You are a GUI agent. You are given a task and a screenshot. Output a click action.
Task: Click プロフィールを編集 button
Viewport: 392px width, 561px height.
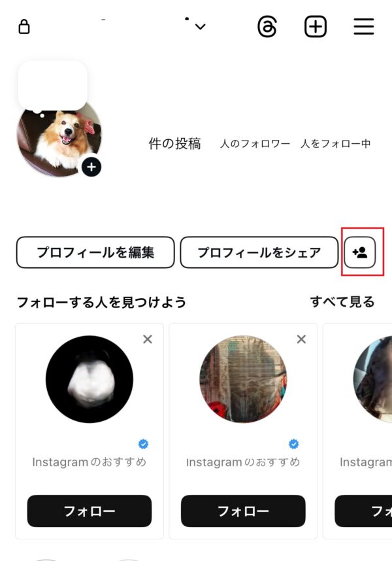pos(95,252)
